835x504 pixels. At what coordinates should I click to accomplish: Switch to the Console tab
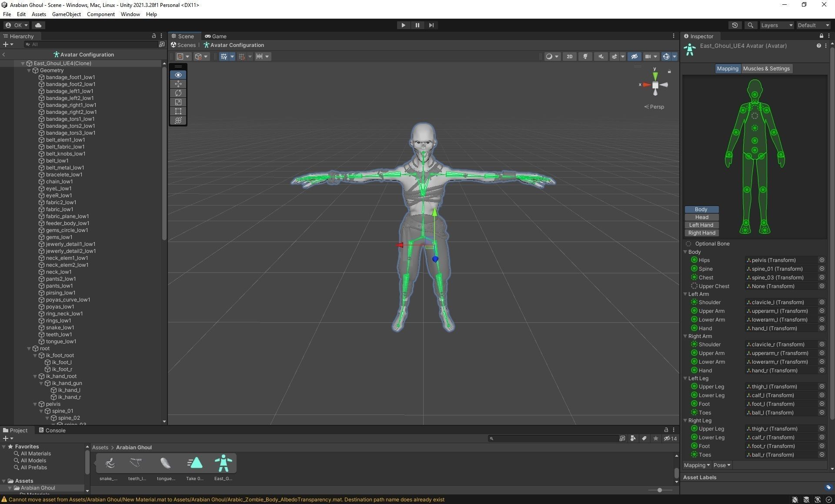coord(52,431)
